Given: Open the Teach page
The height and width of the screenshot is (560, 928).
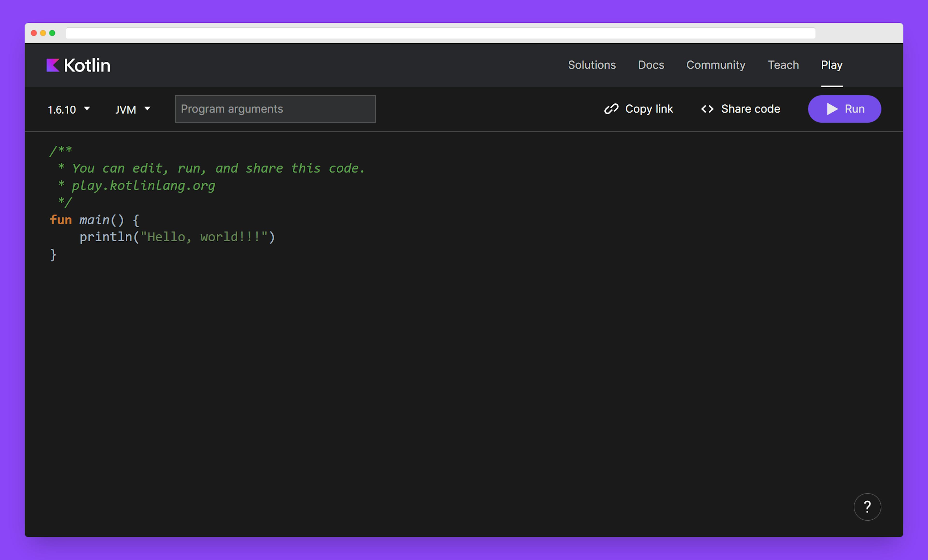Looking at the screenshot, I should click(783, 65).
